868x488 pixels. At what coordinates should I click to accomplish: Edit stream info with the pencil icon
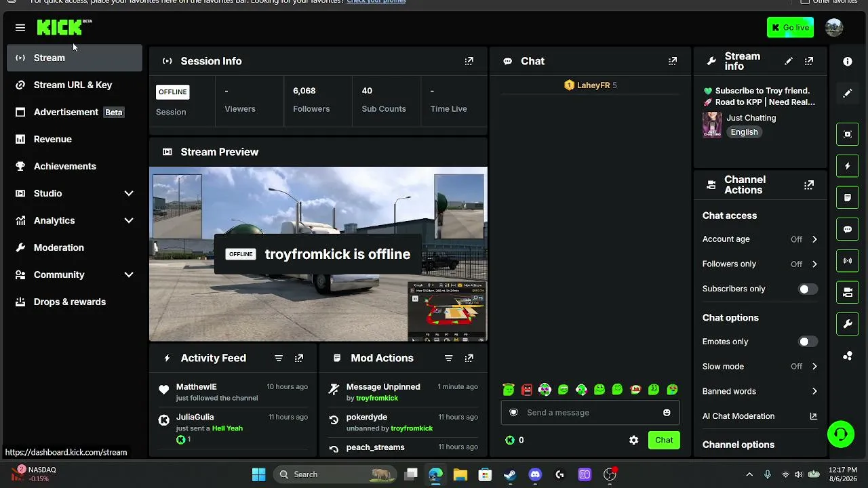click(x=789, y=61)
